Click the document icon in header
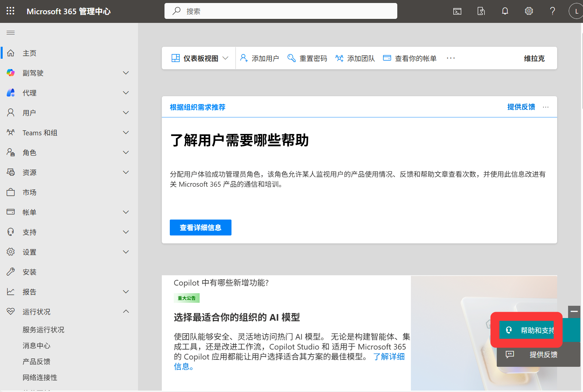583x392 pixels. (481, 11)
